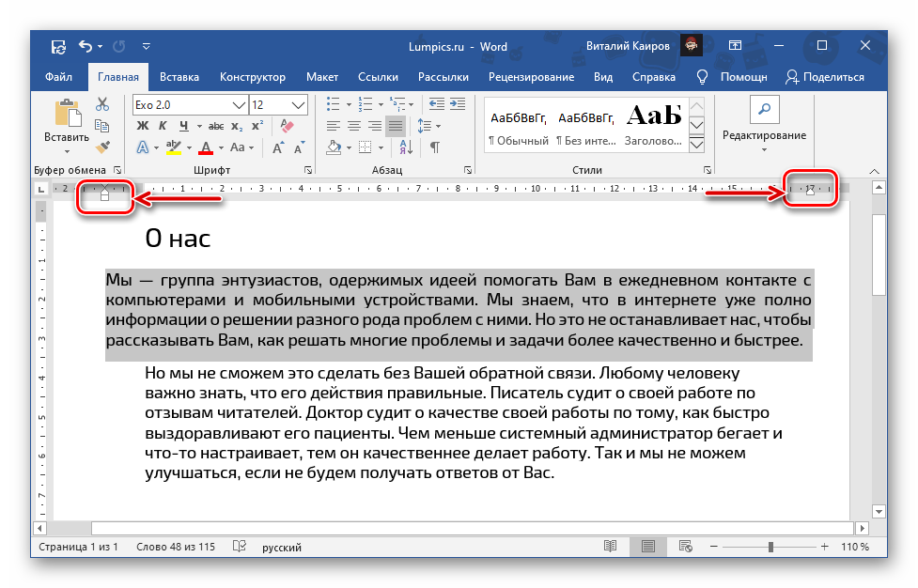Toggle italic formatting (К)

coord(163,125)
